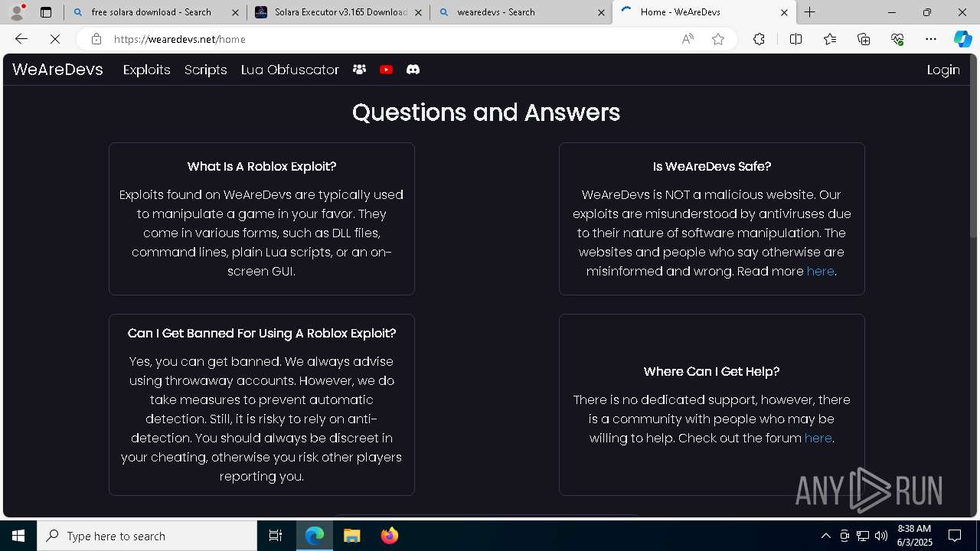This screenshot has height=551, width=980.
Task: Click 'Where Can I Get Help?' heading
Action: (x=712, y=371)
